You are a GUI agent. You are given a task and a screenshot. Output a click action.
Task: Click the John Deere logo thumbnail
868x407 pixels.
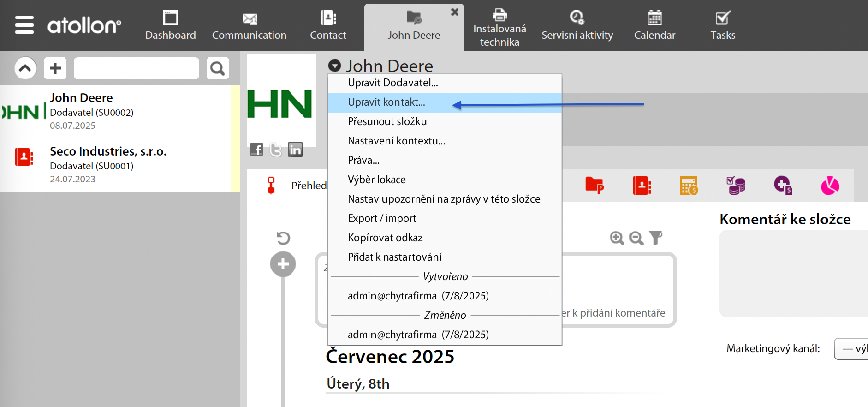click(x=282, y=101)
